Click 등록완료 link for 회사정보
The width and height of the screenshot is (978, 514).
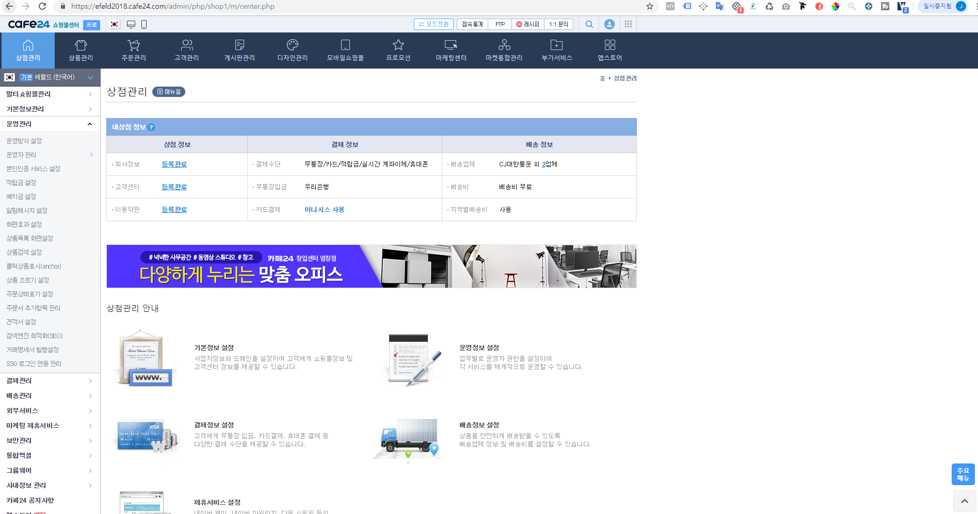pyautogui.click(x=174, y=164)
